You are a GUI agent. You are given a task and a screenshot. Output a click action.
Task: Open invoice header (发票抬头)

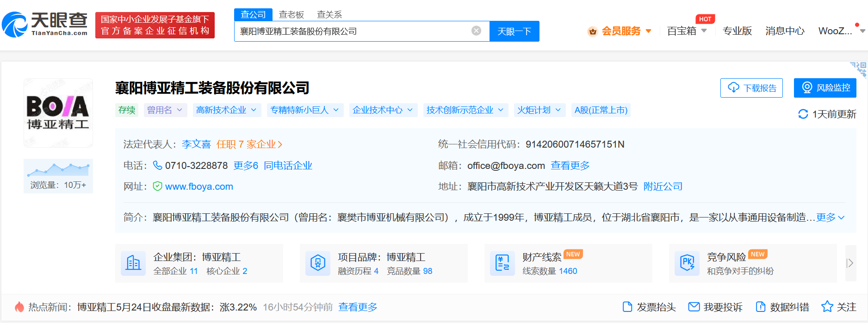point(650,307)
